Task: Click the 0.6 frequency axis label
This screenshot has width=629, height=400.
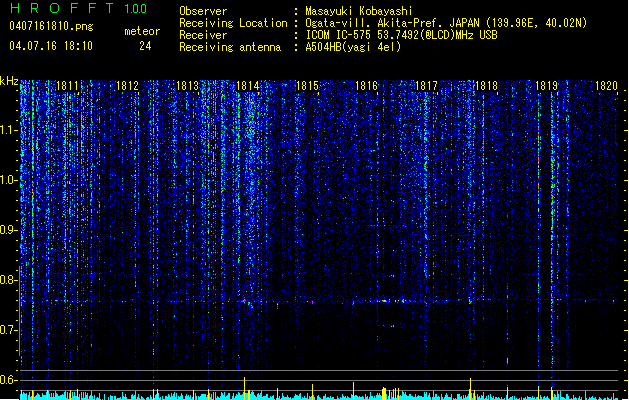Action: click(9, 380)
